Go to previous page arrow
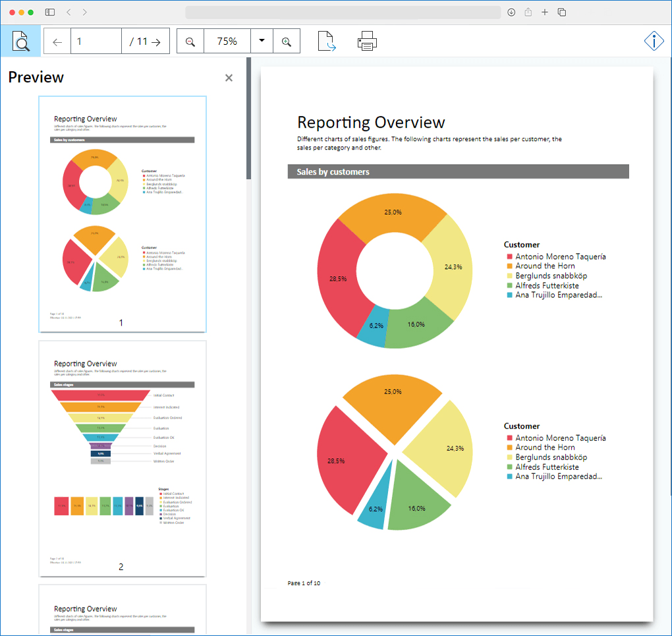 pos(57,42)
